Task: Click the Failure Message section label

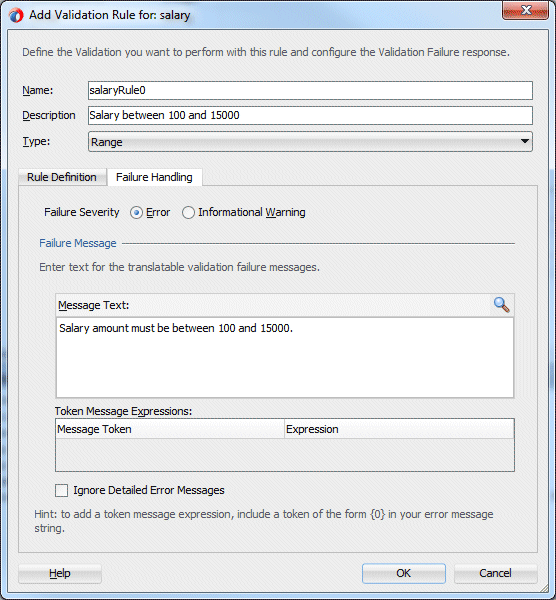Action: (78, 243)
